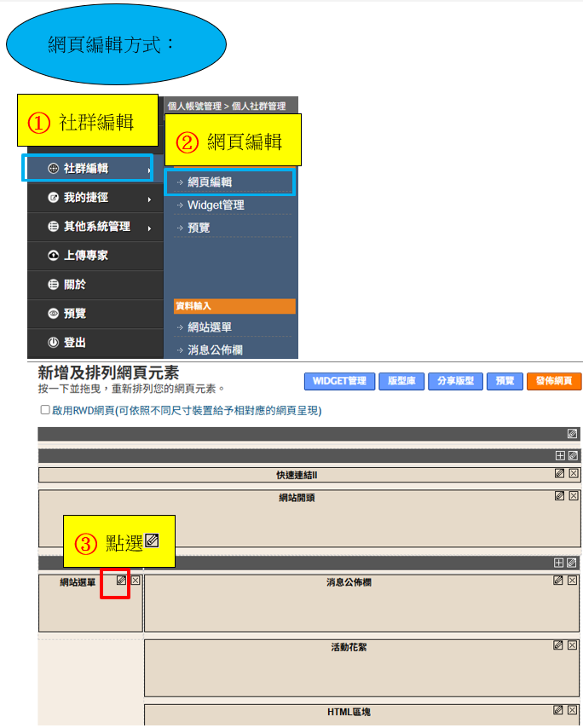Open the 其他系統管理 menu item
Viewport: 583px width, 728px height.
pos(95,227)
